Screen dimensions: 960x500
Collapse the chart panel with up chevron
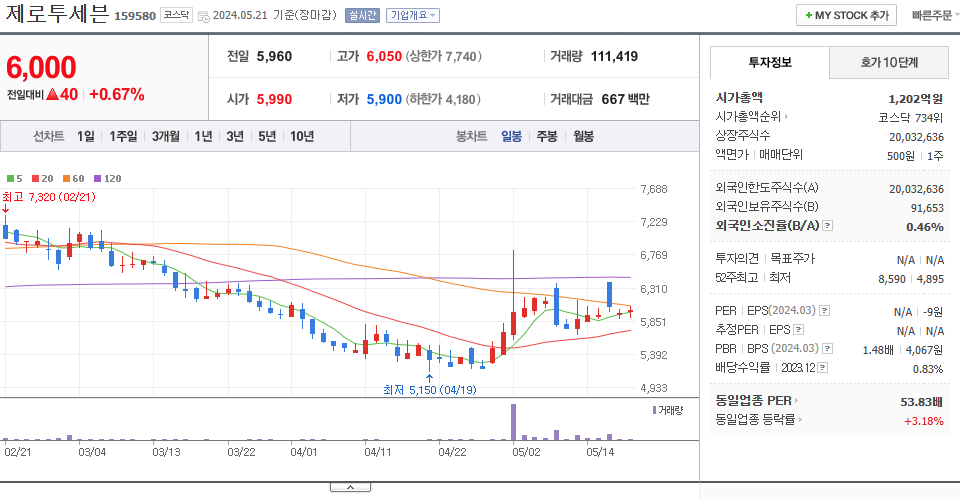(x=350, y=487)
